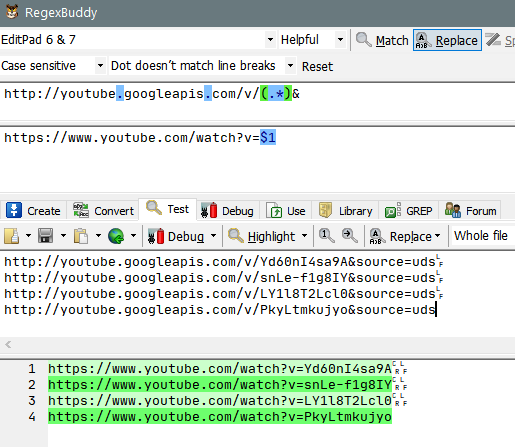Screen dimensions: 515x447
Task: Click the globe download URL icon
Action: [x=116, y=236]
